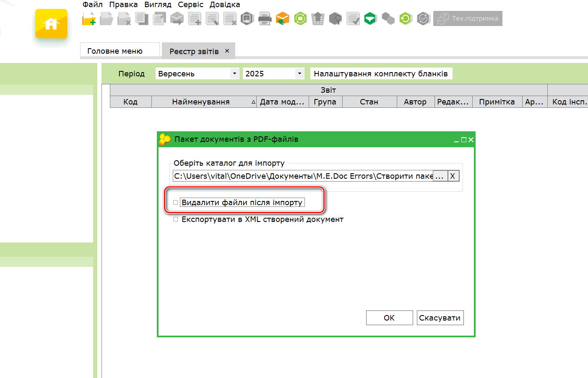Click the green envelope sync hexagon icon
The image size is (588, 378).
point(300,19)
